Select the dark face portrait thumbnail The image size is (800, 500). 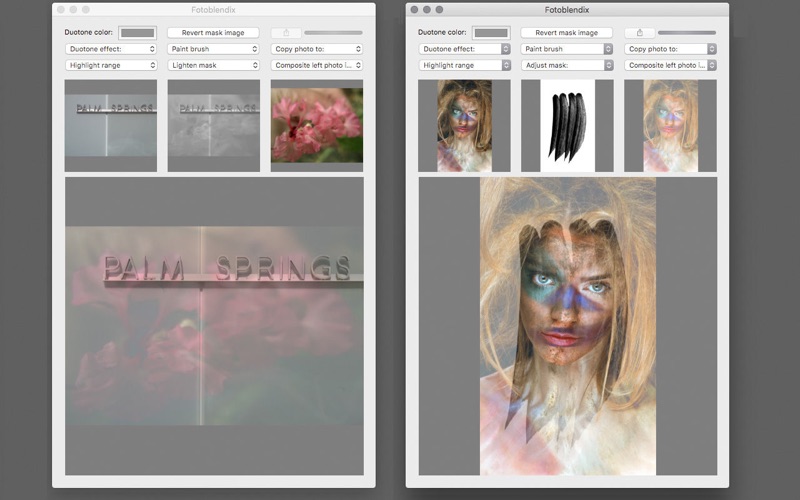[464, 126]
